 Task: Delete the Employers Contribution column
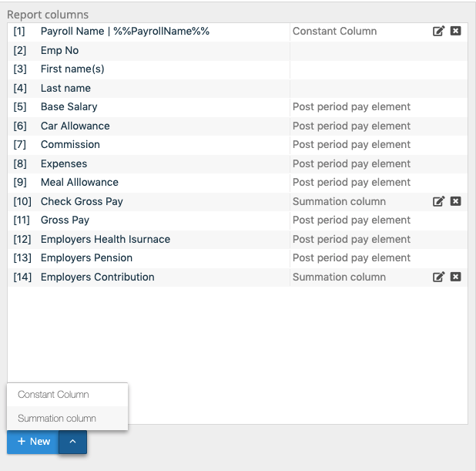(x=455, y=278)
